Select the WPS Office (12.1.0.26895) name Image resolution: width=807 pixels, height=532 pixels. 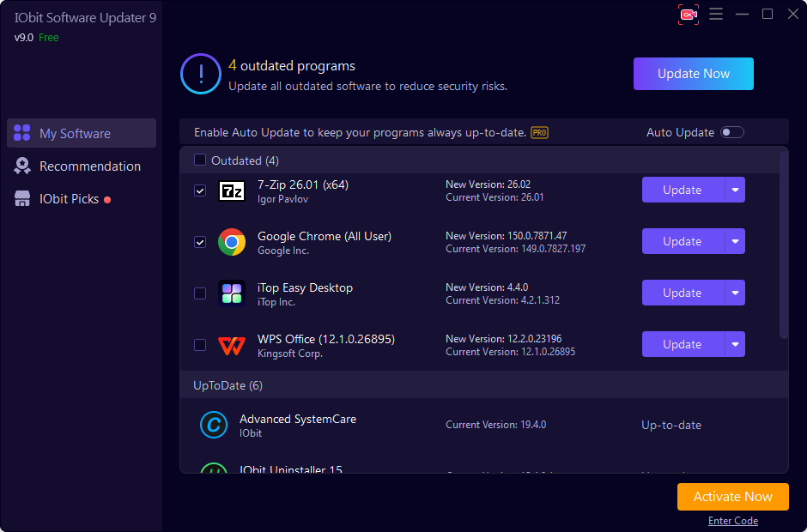click(x=326, y=339)
